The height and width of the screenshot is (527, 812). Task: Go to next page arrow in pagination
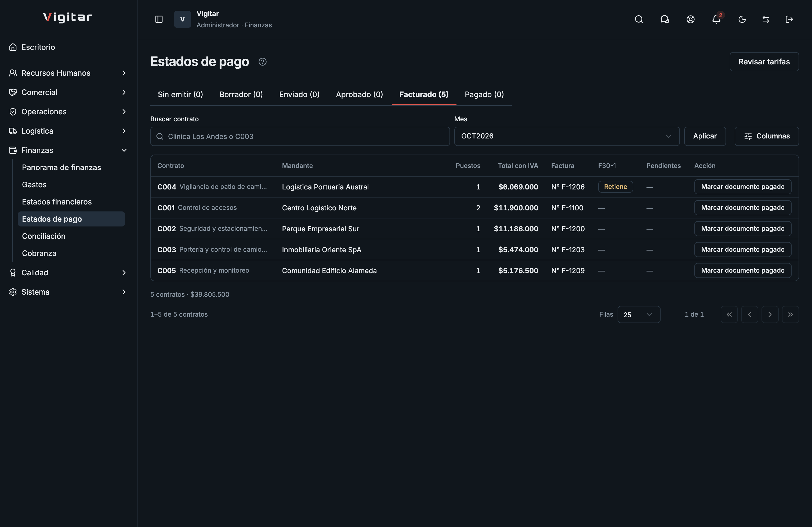click(x=770, y=314)
